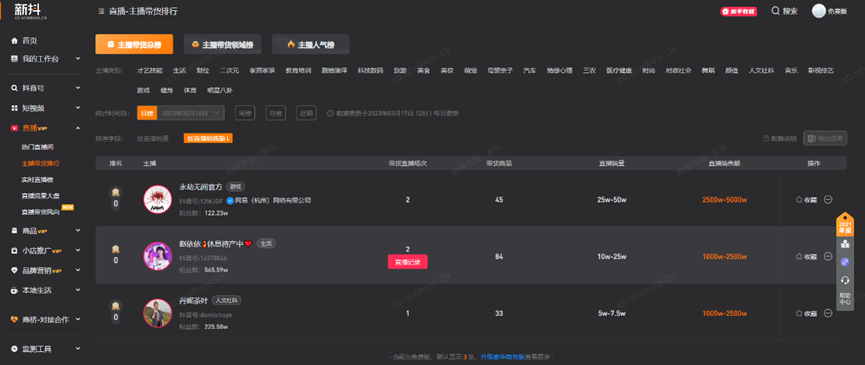Screen dimensions: 865x365
Task: Filter by 人文社科 streamer category
Action: coord(761,71)
